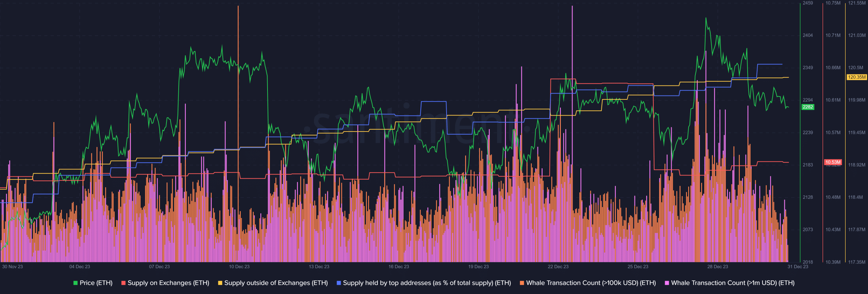Select the 31 Dec 23 date label
This screenshot has width=868, height=294.
click(797, 267)
